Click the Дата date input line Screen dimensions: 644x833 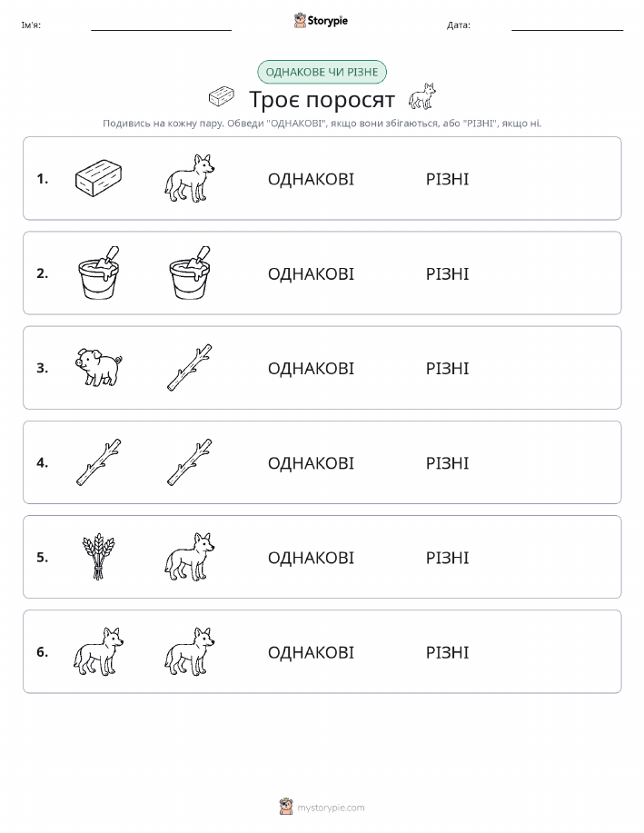[x=567, y=25]
